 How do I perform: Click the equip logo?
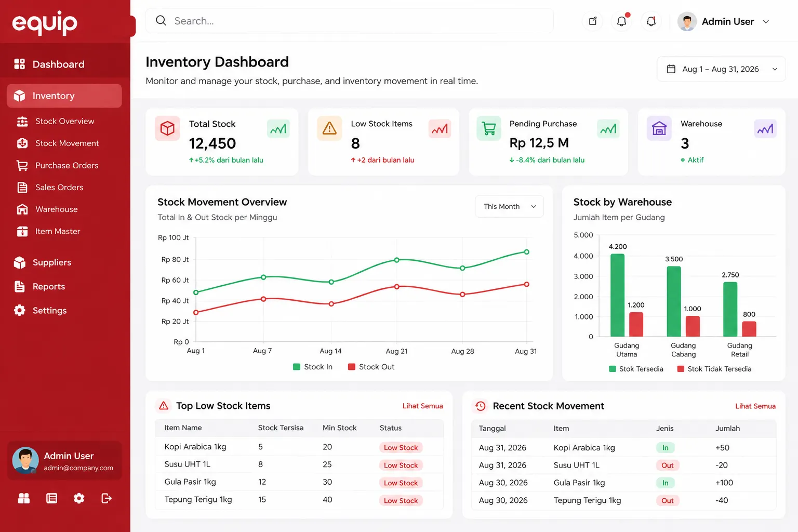tap(45, 23)
